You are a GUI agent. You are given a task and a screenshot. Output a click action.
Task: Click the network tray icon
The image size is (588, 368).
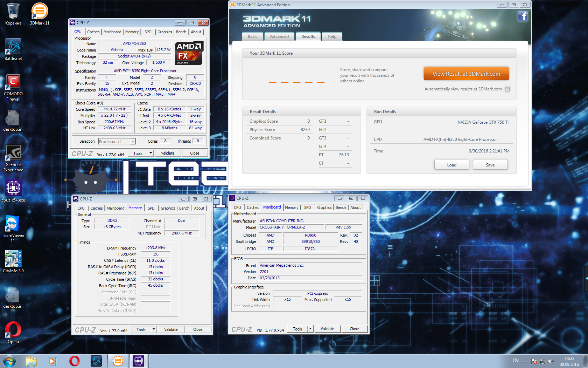tap(542, 361)
